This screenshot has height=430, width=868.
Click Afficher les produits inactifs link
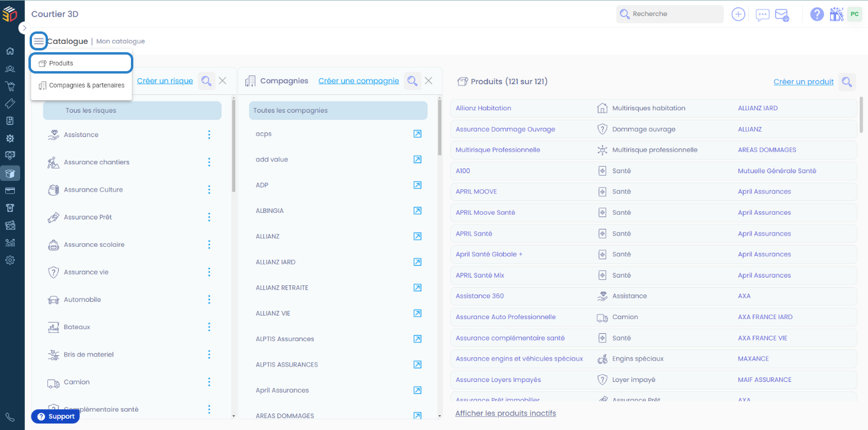point(506,413)
